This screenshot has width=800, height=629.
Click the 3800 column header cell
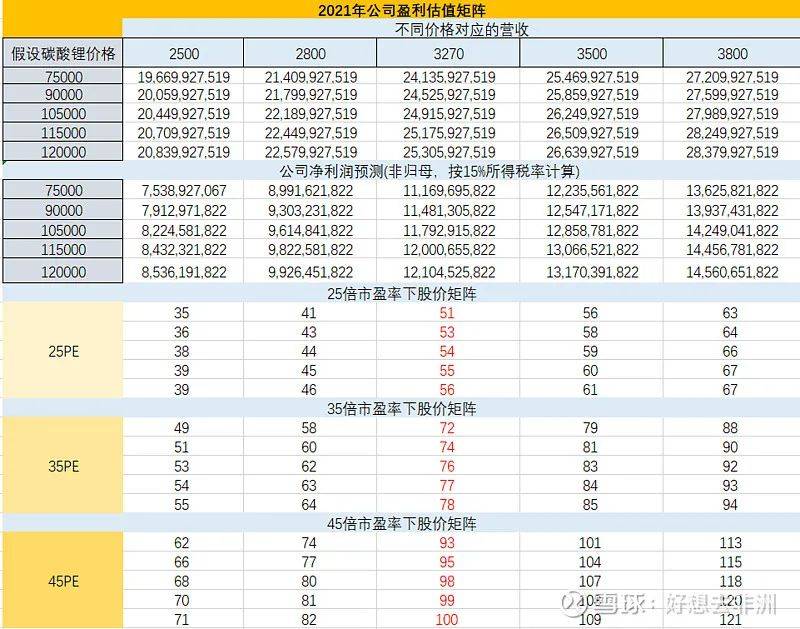pos(731,54)
